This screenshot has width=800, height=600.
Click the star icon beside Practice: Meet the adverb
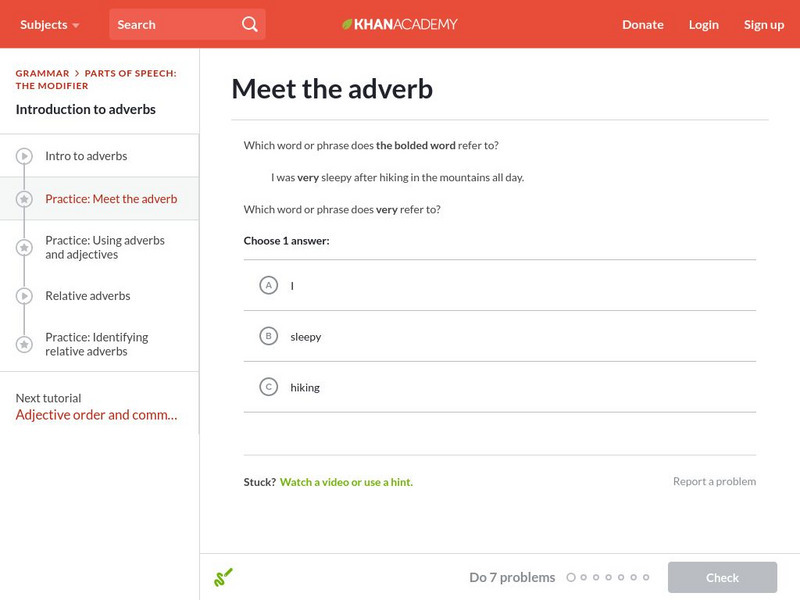point(22,199)
